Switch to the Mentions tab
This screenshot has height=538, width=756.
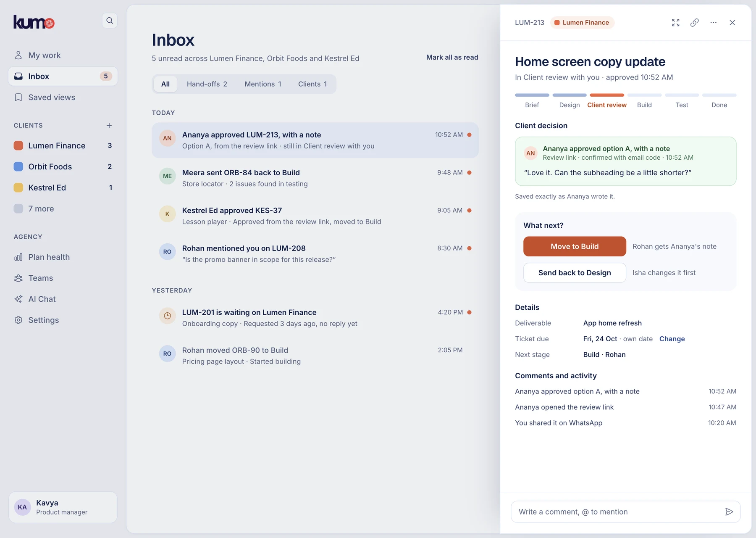click(x=263, y=84)
